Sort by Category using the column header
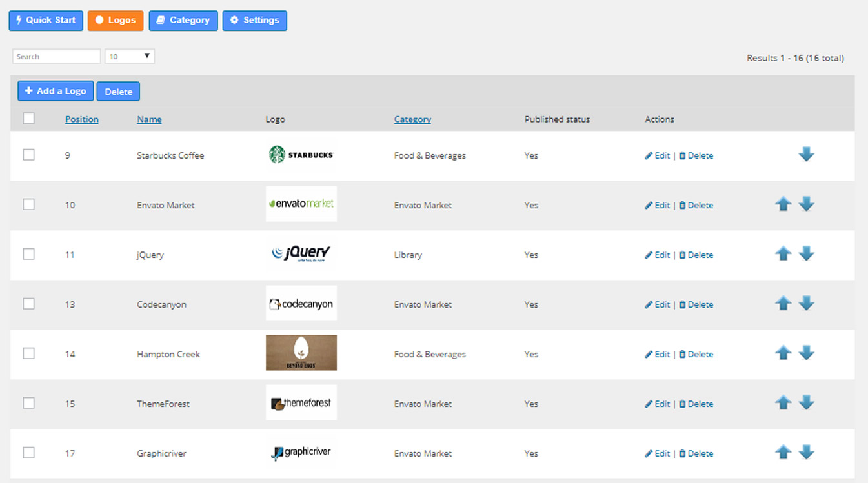 412,119
